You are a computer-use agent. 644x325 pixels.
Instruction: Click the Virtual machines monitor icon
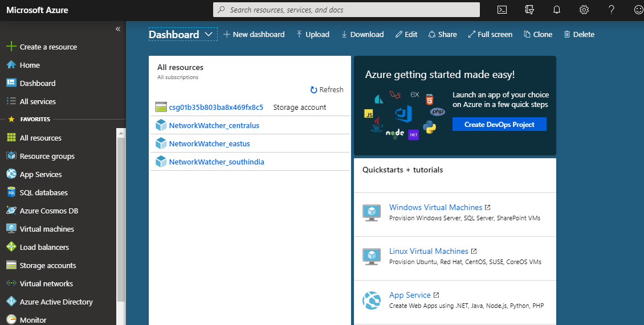coord(11,229)
